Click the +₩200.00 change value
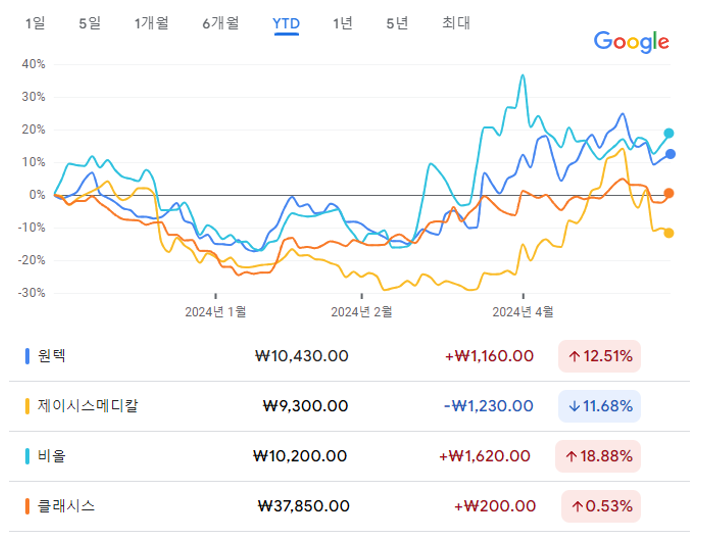The height and width of the screenshot is (544, 714). point(495,506)
